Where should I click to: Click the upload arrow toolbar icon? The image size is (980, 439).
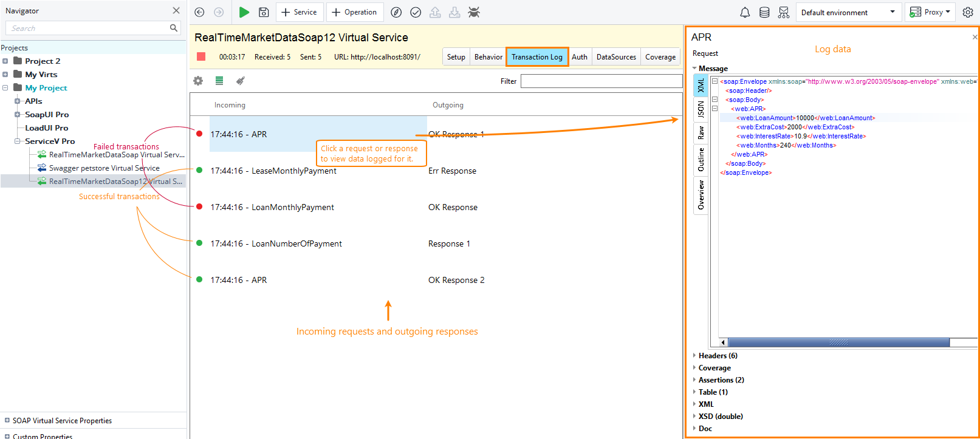(x=435, y=12)
